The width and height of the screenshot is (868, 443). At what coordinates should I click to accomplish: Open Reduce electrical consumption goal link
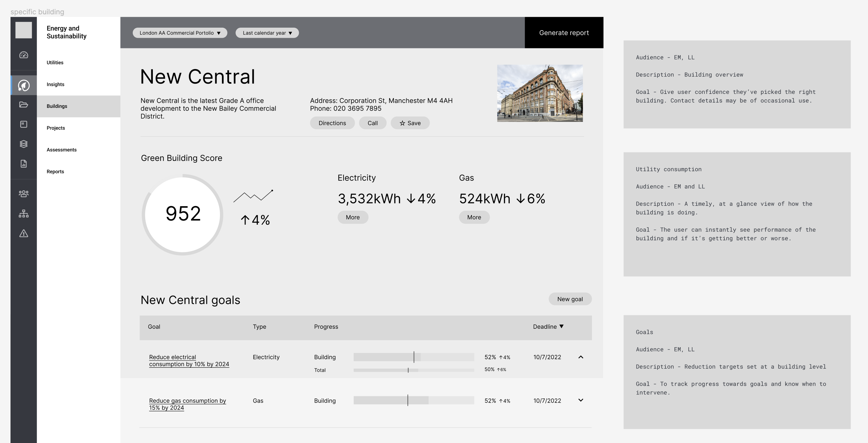tap(189, 361)
